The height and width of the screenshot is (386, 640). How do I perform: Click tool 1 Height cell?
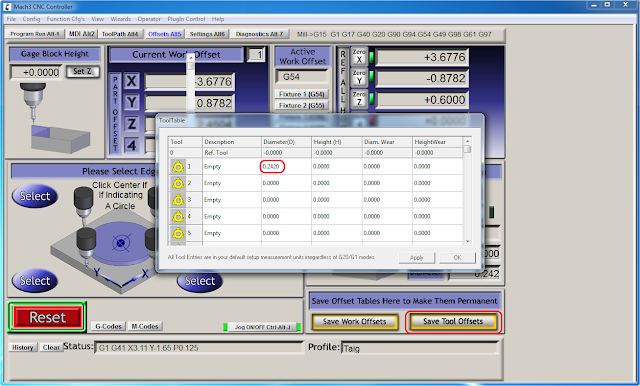tap(337, 166)
